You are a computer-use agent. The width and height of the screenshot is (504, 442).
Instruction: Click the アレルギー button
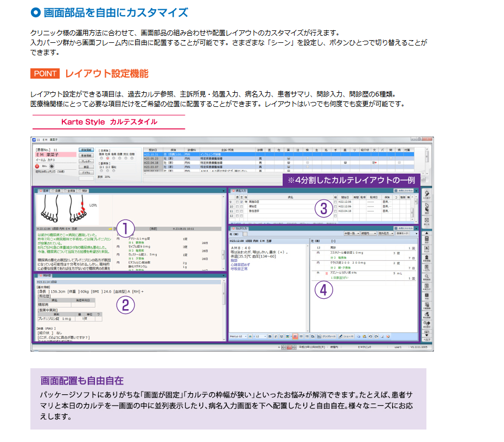[86, 161]
